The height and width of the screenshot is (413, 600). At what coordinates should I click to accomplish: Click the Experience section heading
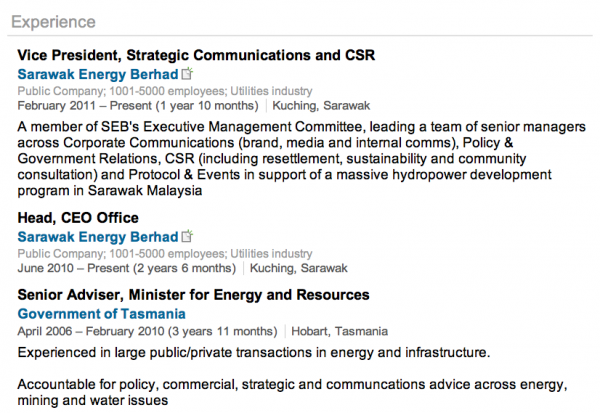pos(53,22)
